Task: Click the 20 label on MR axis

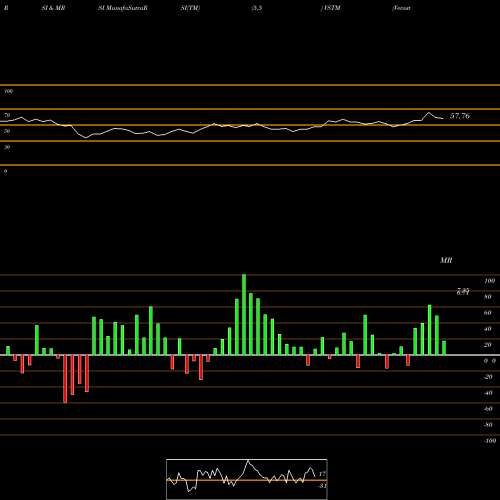Action: pos(487,345)
